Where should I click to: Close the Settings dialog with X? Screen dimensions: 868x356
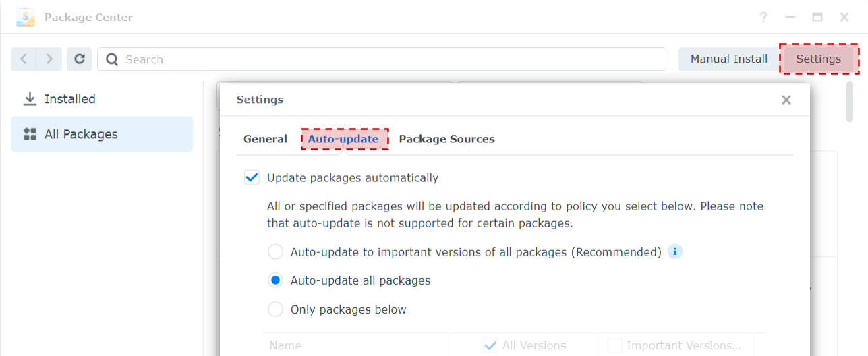click(786, 100)
